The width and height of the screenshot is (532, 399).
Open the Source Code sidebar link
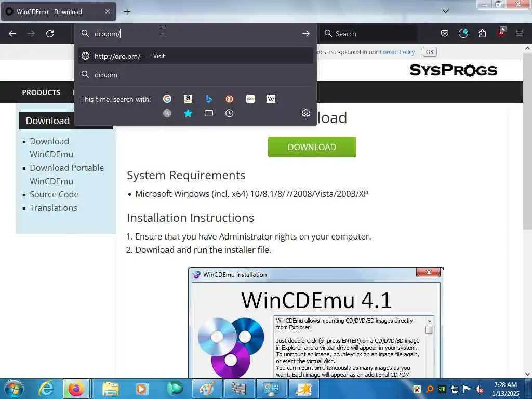(x=54, y=194)
